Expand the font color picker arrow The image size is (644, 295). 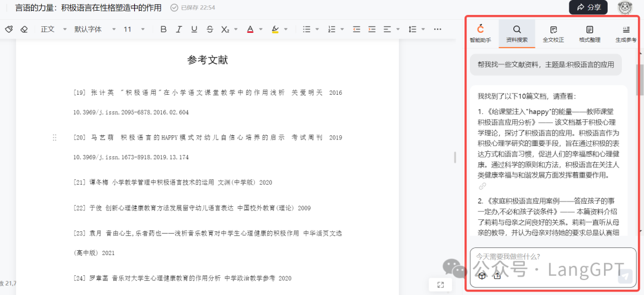pyautogui.click(x=261, y=29)
